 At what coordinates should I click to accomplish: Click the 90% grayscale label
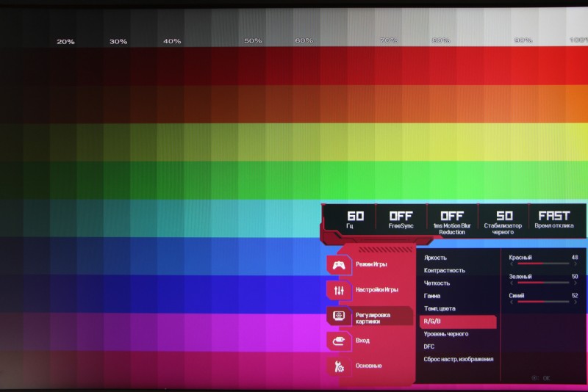pyautogui.click(x=523, y=40)
